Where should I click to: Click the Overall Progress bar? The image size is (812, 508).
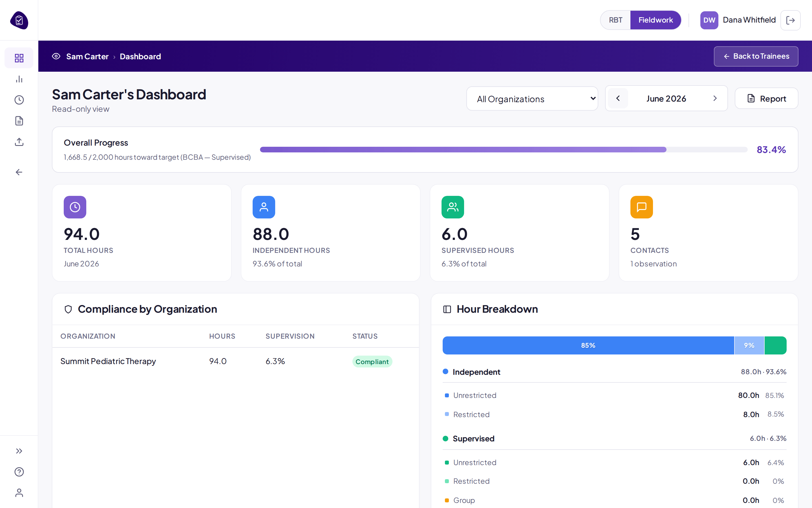click(x=504, y=150)
